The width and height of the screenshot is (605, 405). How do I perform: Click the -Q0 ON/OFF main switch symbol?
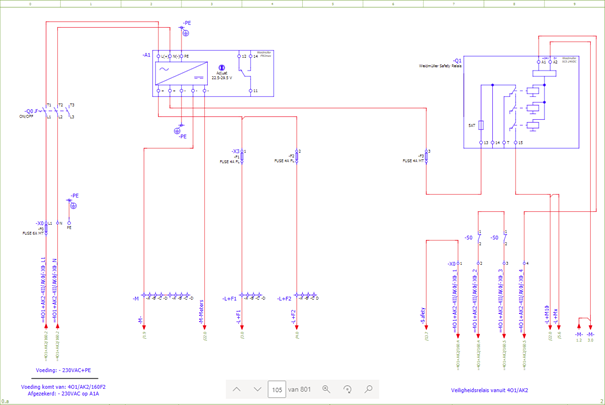(57, 111)
